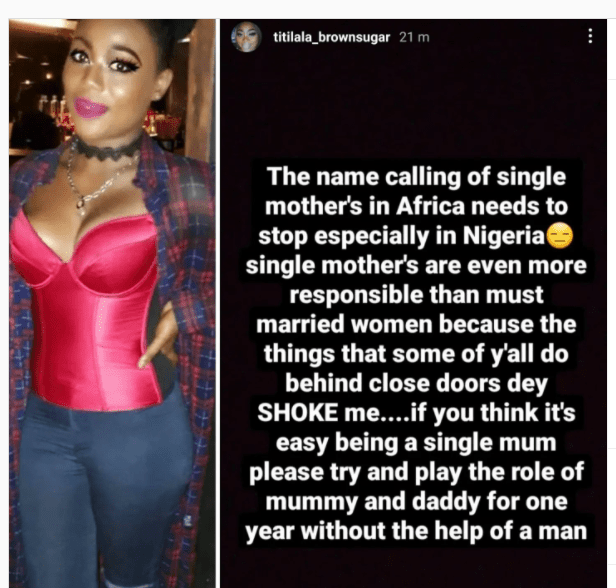
Task: Select the line "easy being a single mum"
Action: 416,442
